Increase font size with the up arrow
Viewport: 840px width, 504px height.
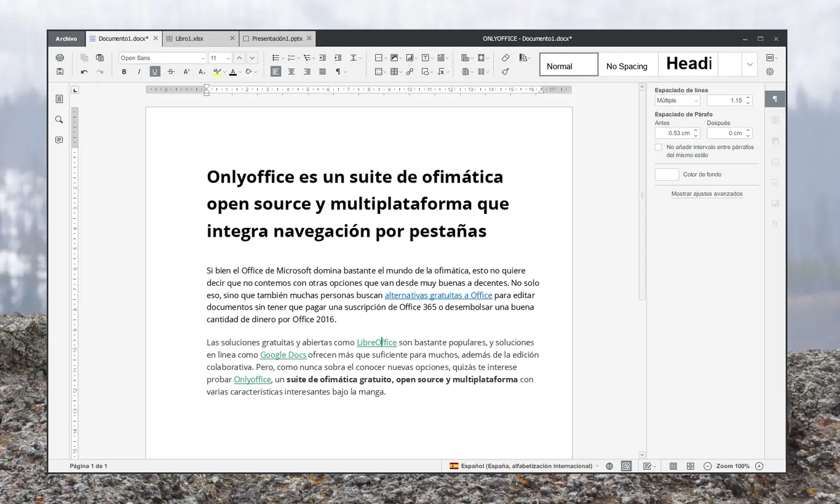pos(239,58)
